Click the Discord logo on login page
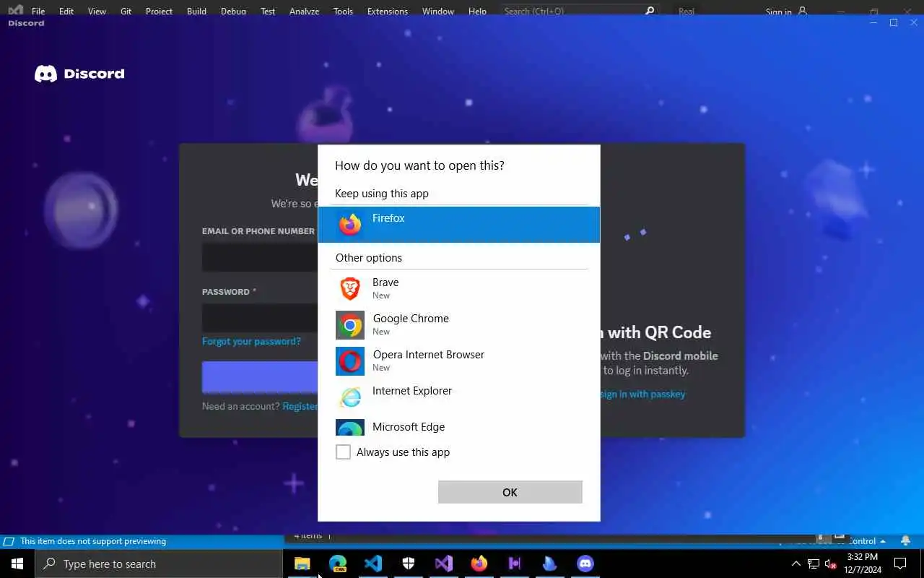Viewport: 924px width, 578px height. click(x=79, y=74)
